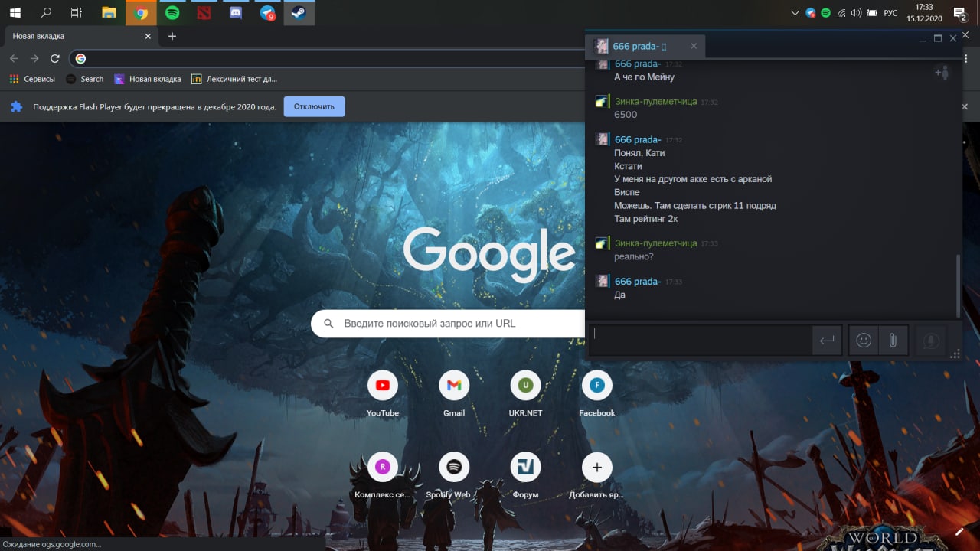980x551 pixels.
Task: Reload the Chrome page
Action: pos(55,58)
